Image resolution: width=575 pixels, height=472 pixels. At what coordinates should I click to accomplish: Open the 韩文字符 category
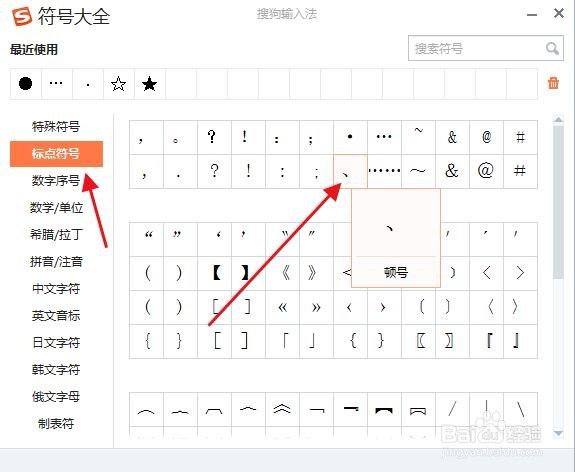56,370
